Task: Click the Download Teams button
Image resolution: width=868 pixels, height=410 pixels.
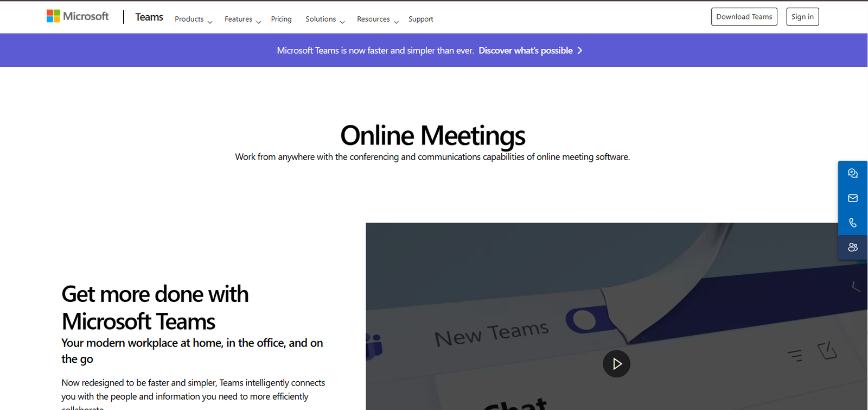Action: (x=744, y=17)
